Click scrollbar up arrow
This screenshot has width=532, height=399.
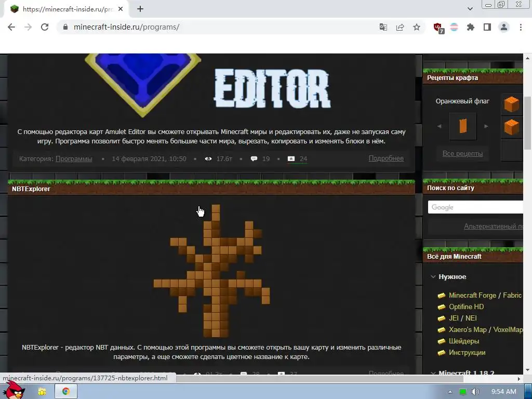point(527,58)
